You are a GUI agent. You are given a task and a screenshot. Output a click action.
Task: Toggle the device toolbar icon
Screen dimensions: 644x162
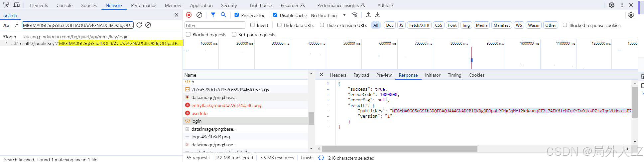17,5
